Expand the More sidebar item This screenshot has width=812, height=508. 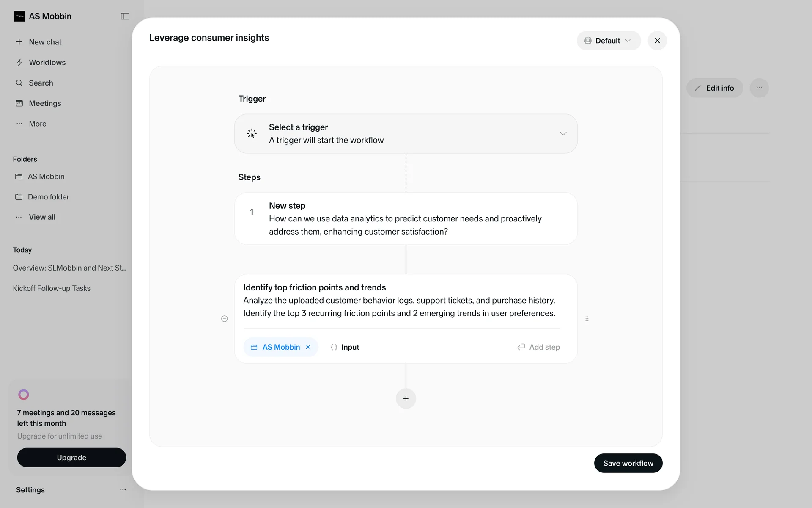[x=37, y=124]
